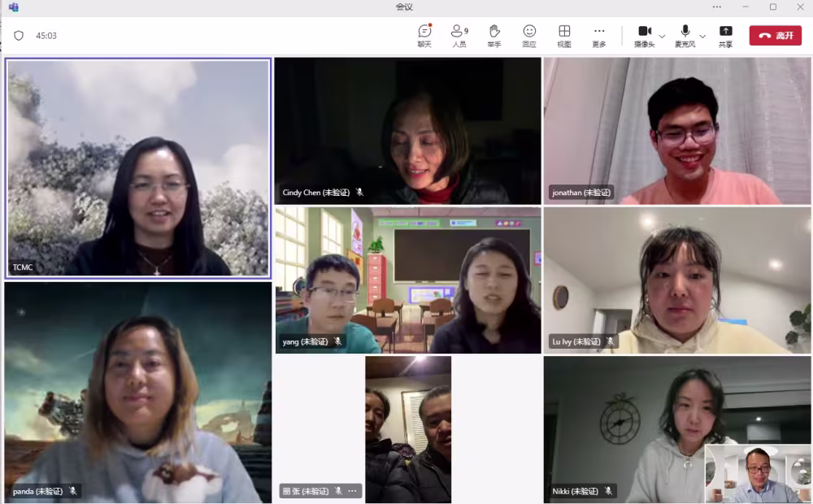Click the share screen (共享) icon
Image resolution: width=813 pixels, height=504 pixels.
[725, 35]
